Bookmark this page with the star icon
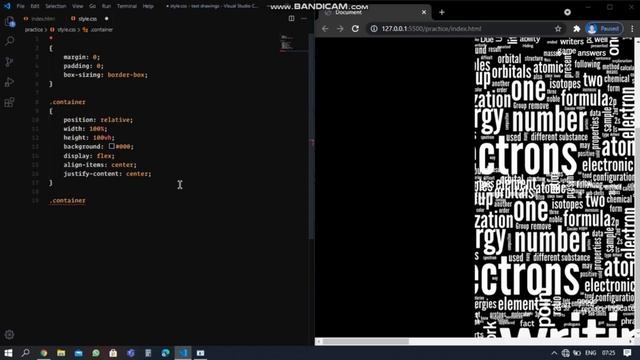Screen dimensions: 640x360 (558, 29)
